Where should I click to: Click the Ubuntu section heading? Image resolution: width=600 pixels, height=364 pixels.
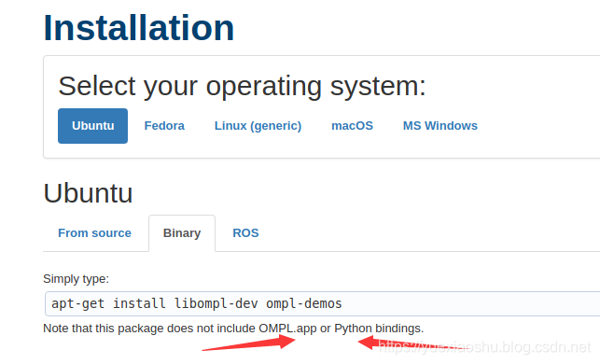click(x=88, y=193)
